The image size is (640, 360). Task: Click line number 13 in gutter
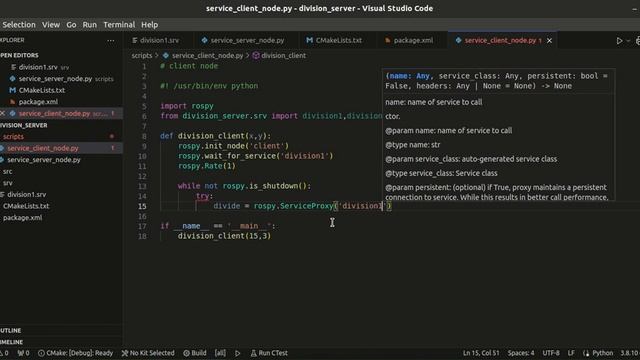[142, 186]
